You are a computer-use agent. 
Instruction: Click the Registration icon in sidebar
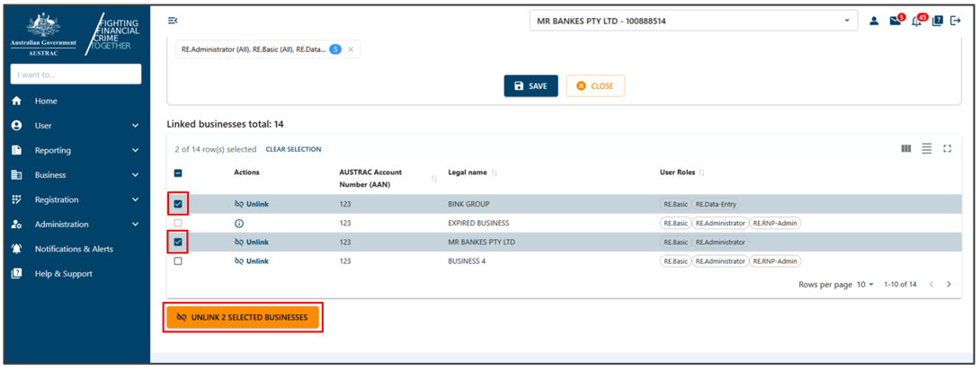pos(17,199)
